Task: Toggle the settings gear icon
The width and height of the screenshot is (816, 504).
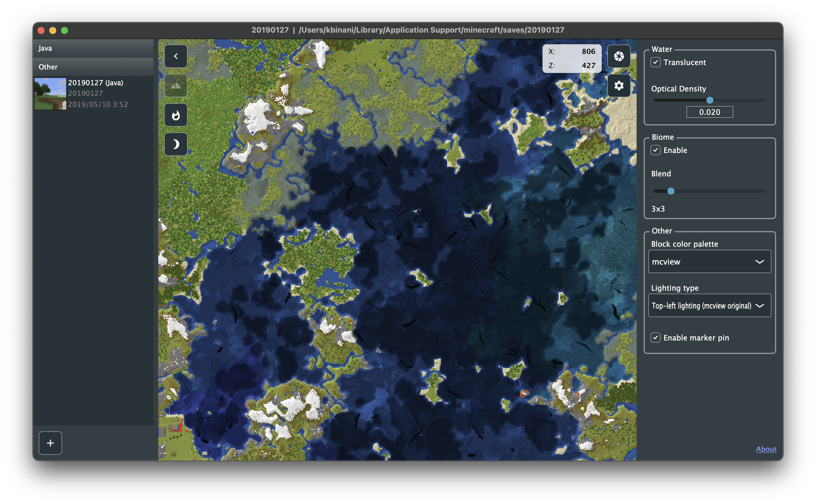Action: pos(619,86)
